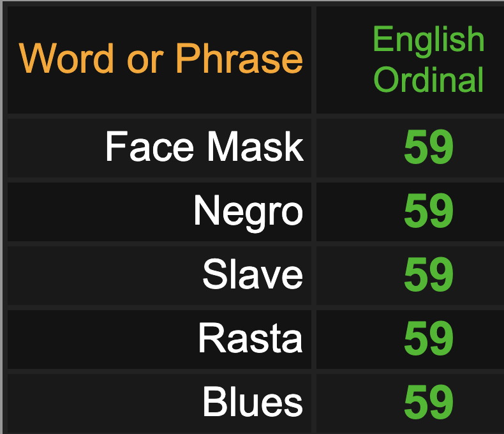Screen dimensions: 504x434
Task: Select the Negro phrase cell
Action: (x=159, y=211)
